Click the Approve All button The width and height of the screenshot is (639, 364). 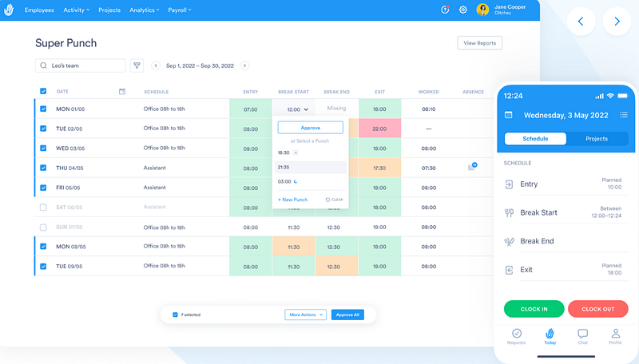(x=347, y=315)
